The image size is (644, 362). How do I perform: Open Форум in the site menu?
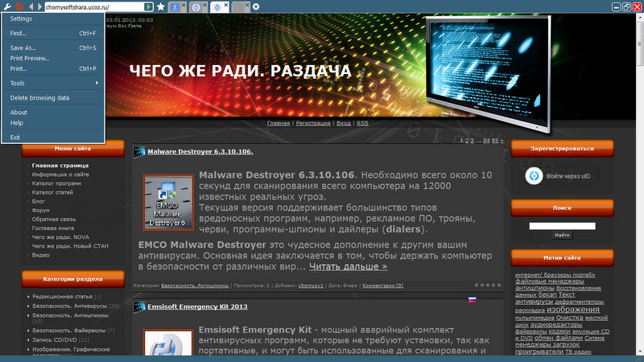click(x=41, y=210)
